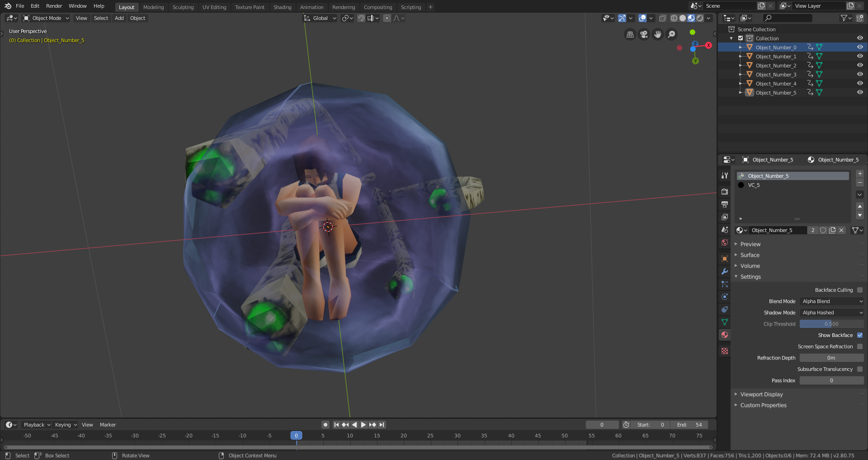
Task: Open the Blend Mode dropdown
Action: pos(831,301)
